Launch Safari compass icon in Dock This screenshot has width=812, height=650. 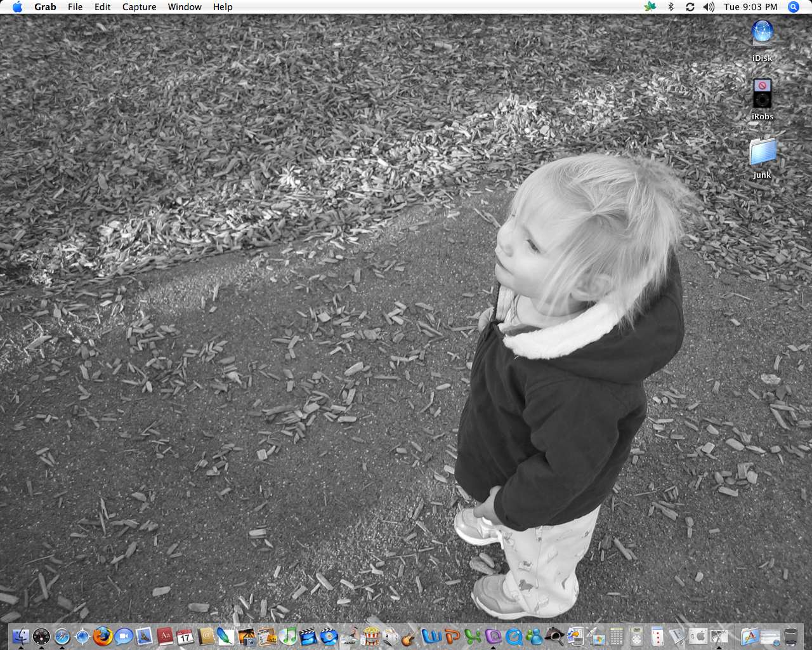tap(62, 636)
